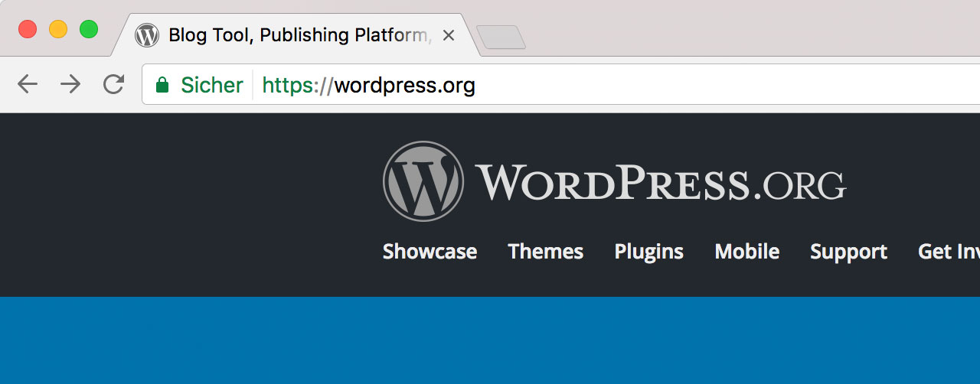This screenshot has height=384, width=980.
Task: Reload the page with the refresh icon
Action: [113, 84]
